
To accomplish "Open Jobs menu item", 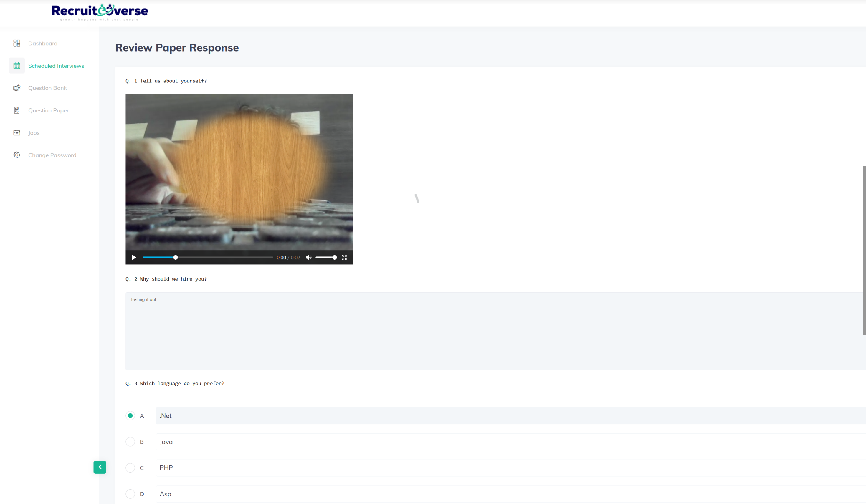I will point(34,132).
